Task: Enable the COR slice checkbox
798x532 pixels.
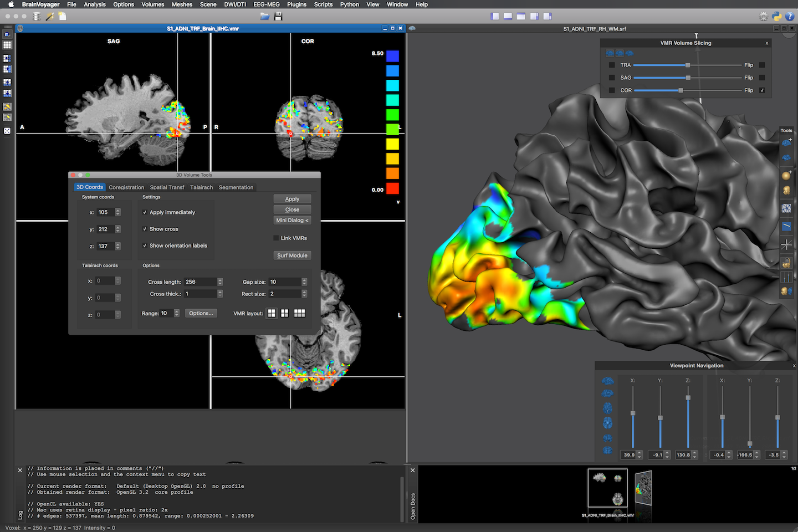Action: click(612, 90)
